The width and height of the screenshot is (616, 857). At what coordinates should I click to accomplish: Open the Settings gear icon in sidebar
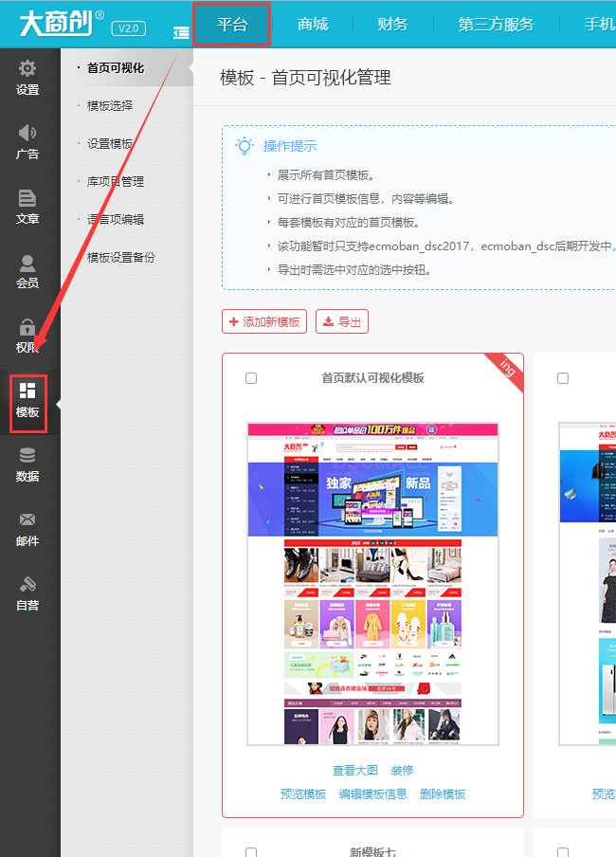coord(27,70)
